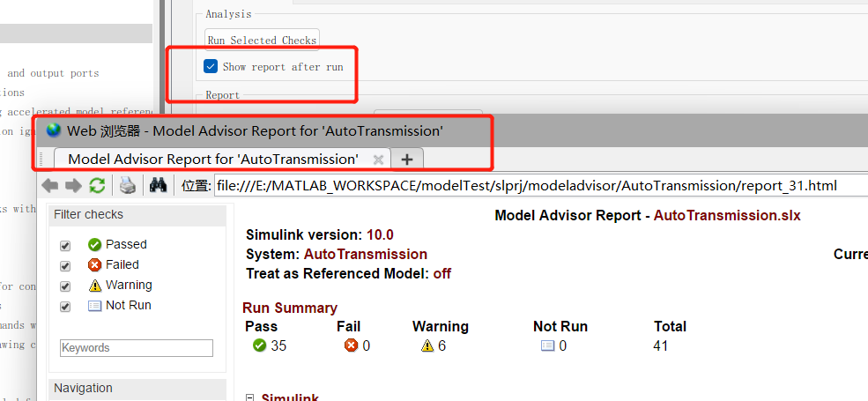Click the yellow Warning icon in filters
868x401 pixels.
[94, 286]
